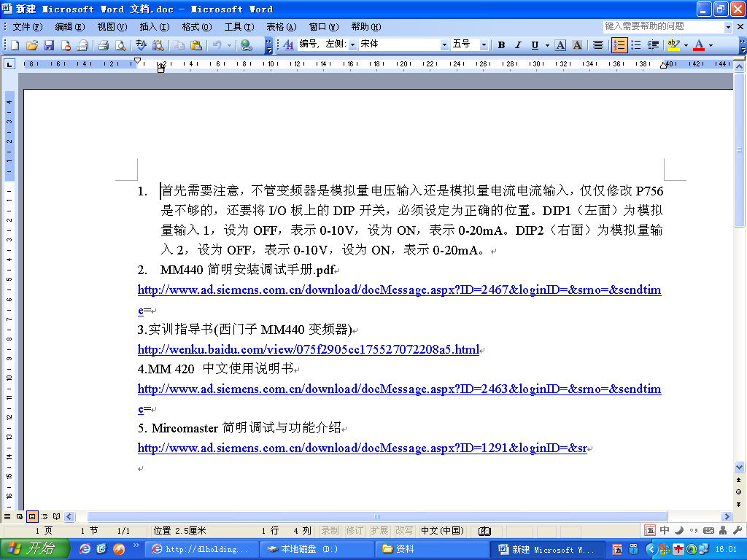
Task: Toggle bulleted list formatting
Action: (636, 45)
